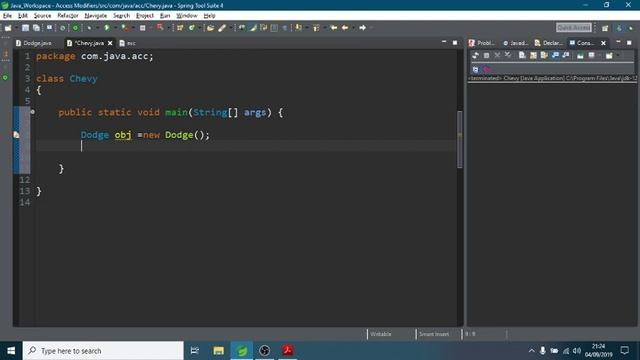Screen dimensions: 640x360
Task: Click the Save All toolbar icon
Action: pyautogui.click(x=36, y=28)
